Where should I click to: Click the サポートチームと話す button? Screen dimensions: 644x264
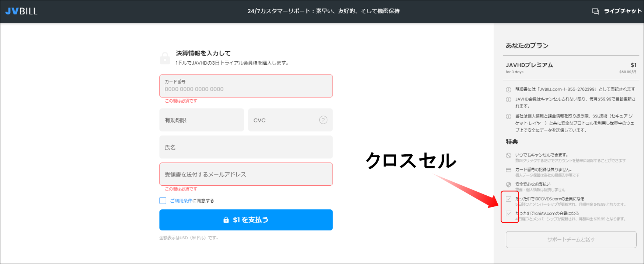(571, 240)
